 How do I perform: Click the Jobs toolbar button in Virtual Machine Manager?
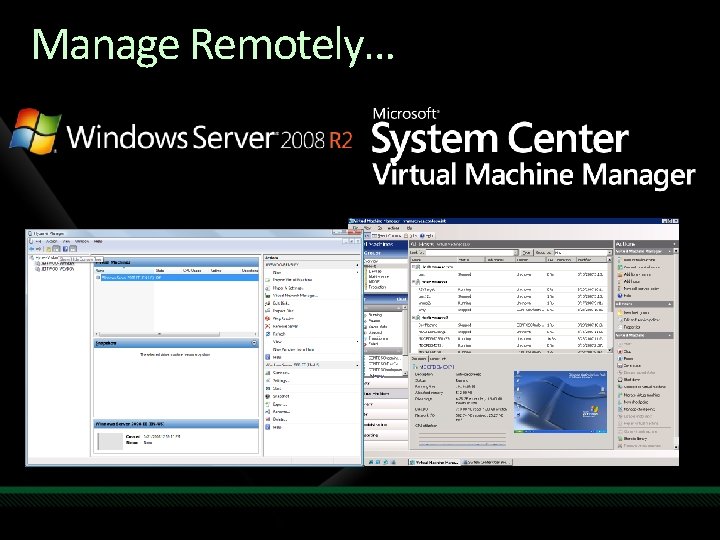pos(410,236)
